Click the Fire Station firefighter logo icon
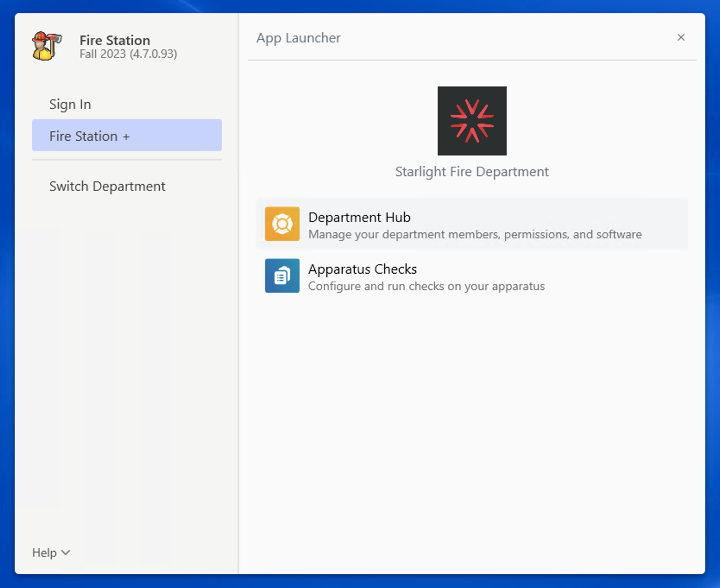 47,46
